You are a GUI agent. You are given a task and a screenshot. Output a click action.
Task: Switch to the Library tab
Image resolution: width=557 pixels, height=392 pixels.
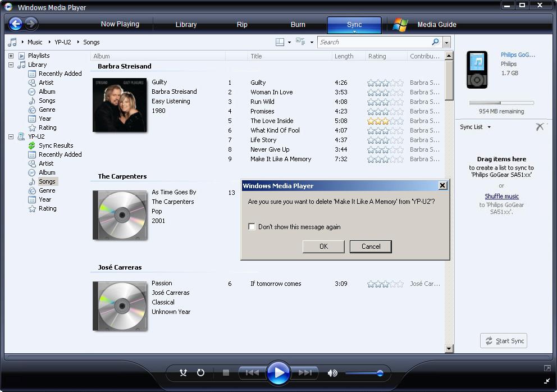tap(186, 25)
